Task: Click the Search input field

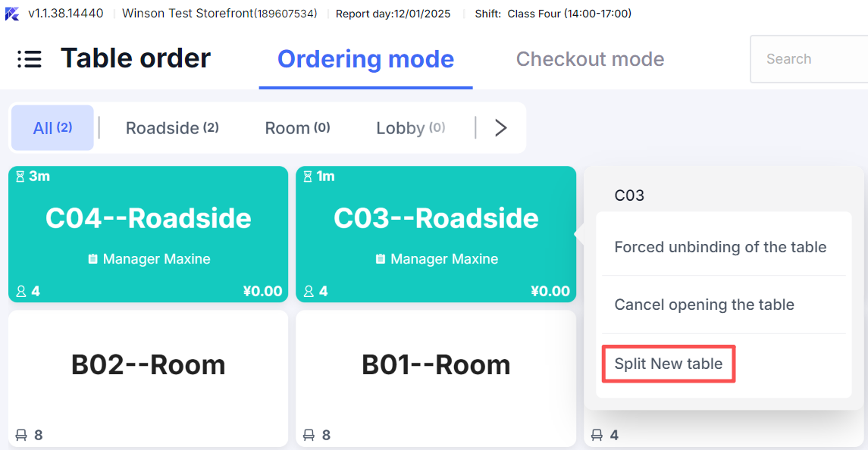Action: [808, 59]
